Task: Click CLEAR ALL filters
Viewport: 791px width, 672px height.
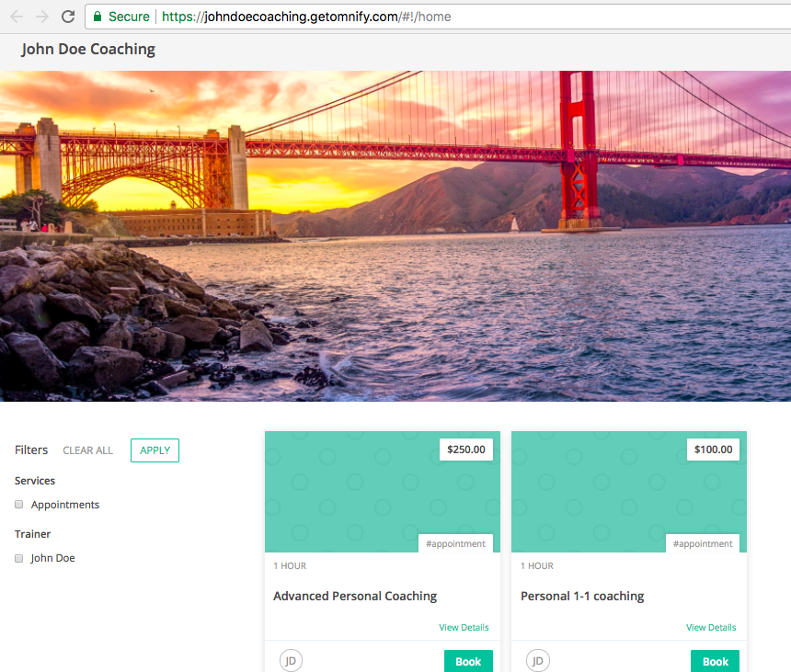Action: (x=87, y=450)
